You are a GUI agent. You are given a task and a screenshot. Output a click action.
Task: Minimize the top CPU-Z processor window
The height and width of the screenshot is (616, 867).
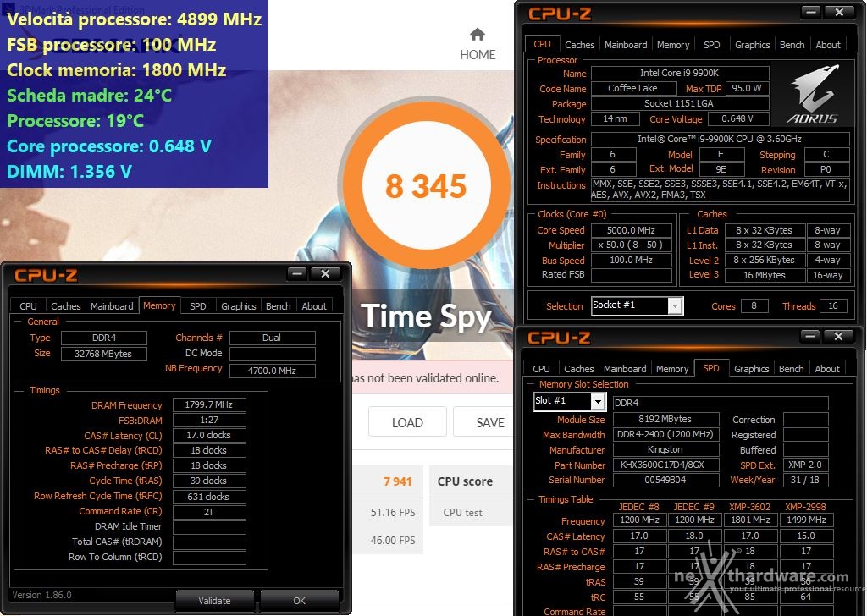click(x=811, y=12)
